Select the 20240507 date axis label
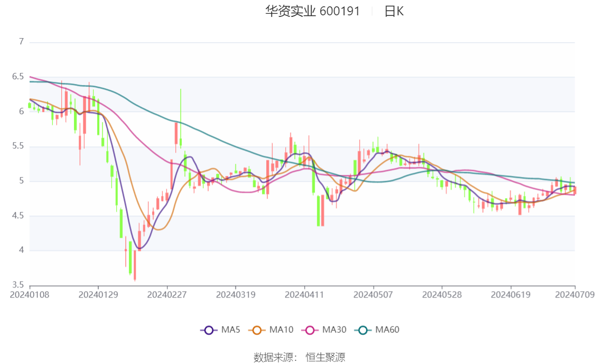Image resolution: width=599 pixels, height=364 pixels. (373, 295)
